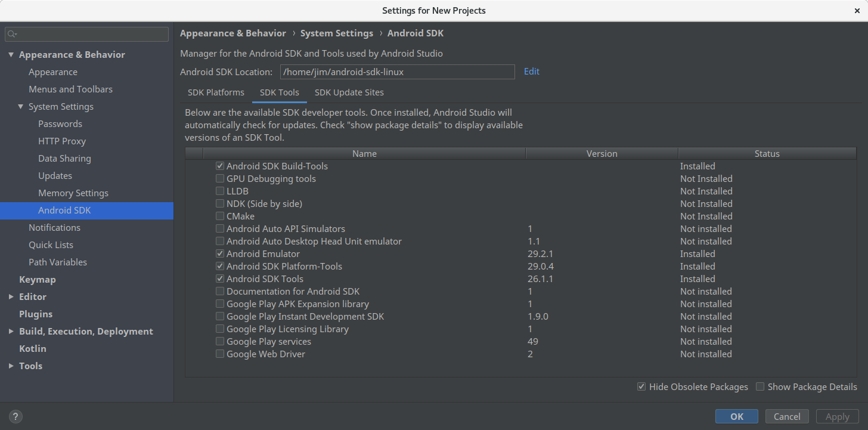Click the Edit link for SDK location
868x430 pixels.
click(531, 72)
